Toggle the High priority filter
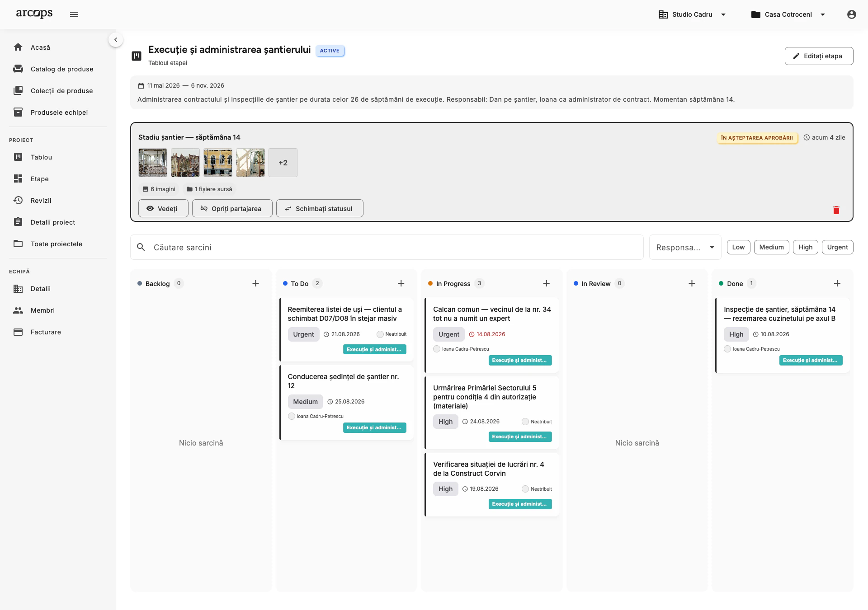Viewport: 868px width, 610px height. point(805,247)
